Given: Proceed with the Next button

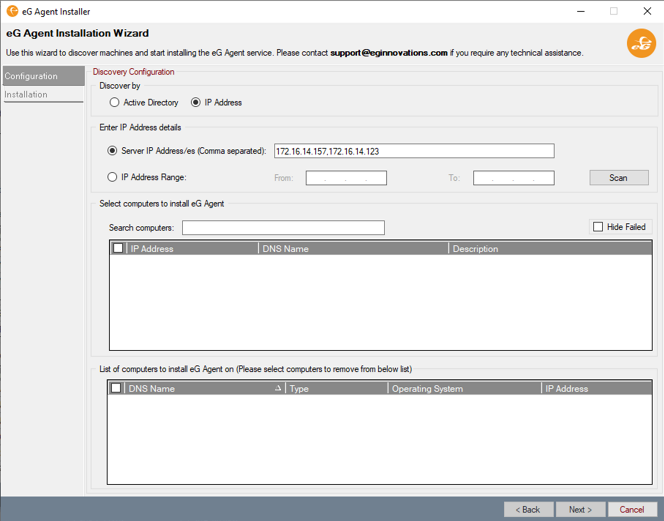Looking at the screenshot, I should point(581,510).
